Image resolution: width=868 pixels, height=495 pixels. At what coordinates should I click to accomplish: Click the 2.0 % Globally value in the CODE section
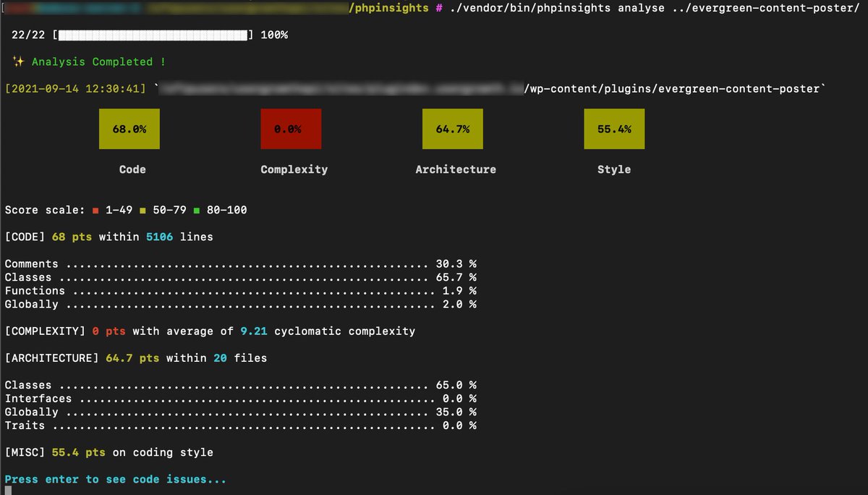click(x=459, y=304)
